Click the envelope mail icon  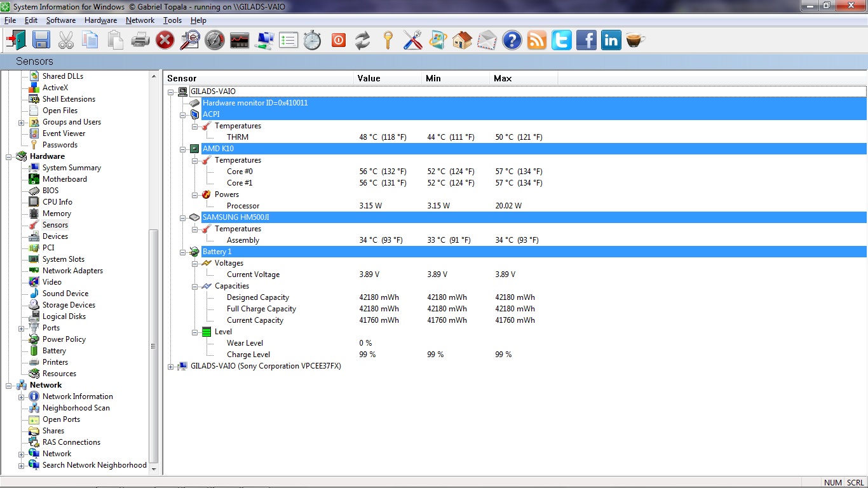487,41
